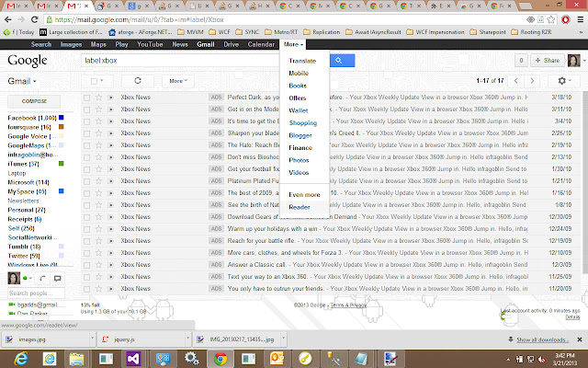Screen dimensions: 588x368
Task: Click Show all downloads link
Action: click(x=542, y=339)
